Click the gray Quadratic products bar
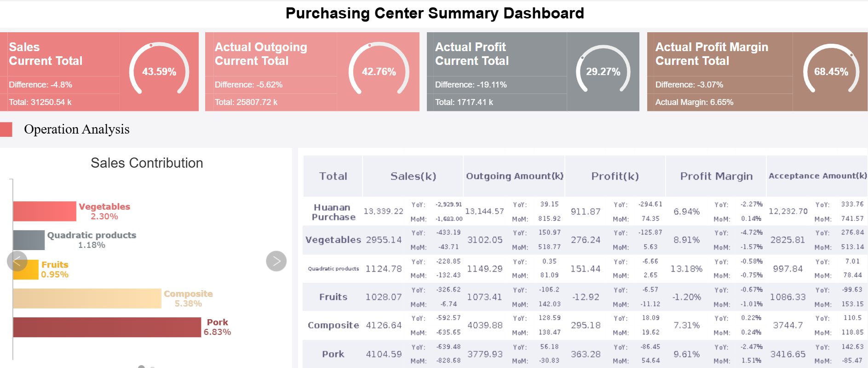Screen dimensions: 868x368 tap(29, 240)
